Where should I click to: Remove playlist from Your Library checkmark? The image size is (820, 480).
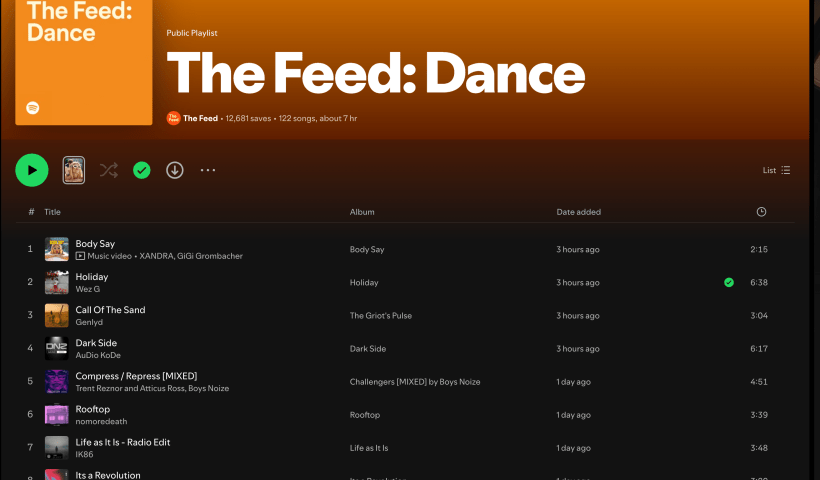142,170
